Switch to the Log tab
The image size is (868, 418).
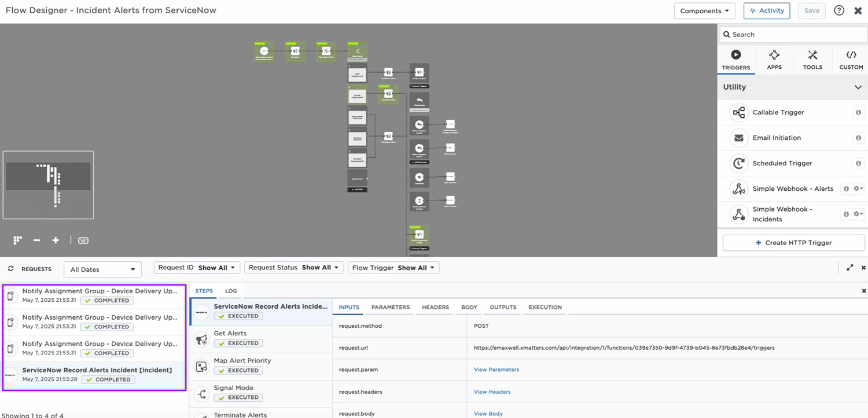coord(231,291)
